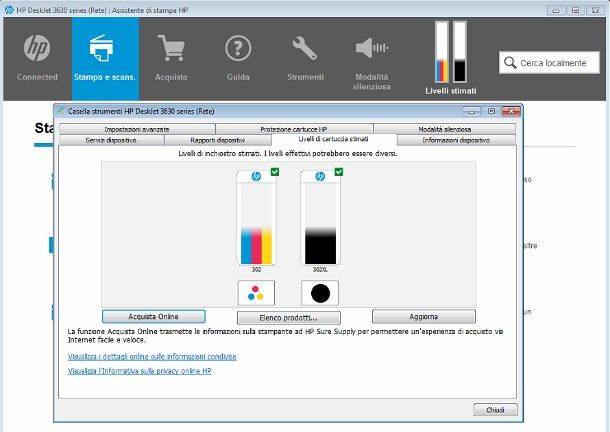Switch to Impostazioni avanzate tab
The image size is (610, 432).
click(137, 129)
